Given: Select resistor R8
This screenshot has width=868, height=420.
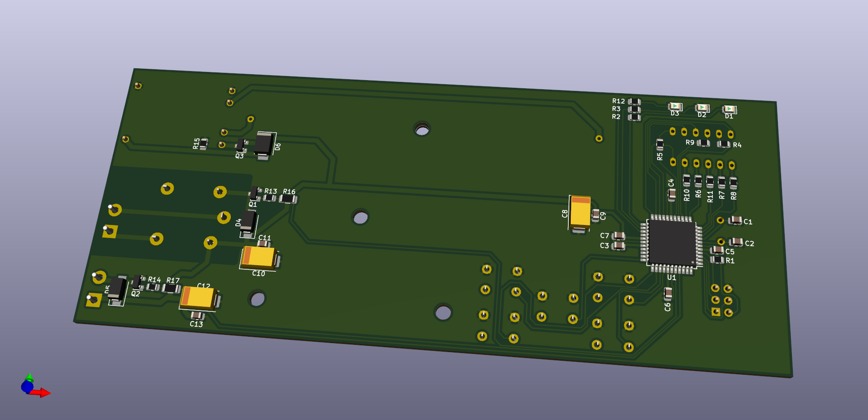Looking at the screenshot, I should click(x=733, y=183).
